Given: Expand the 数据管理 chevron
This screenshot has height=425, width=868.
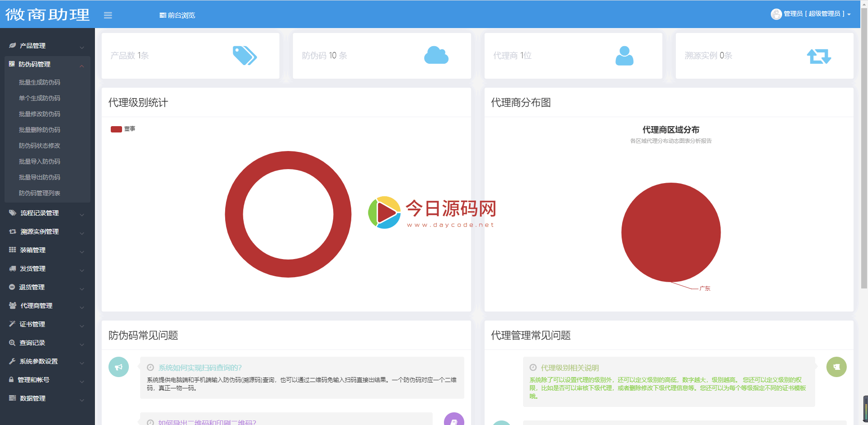Looking at the screenshot, I should 82,400.
